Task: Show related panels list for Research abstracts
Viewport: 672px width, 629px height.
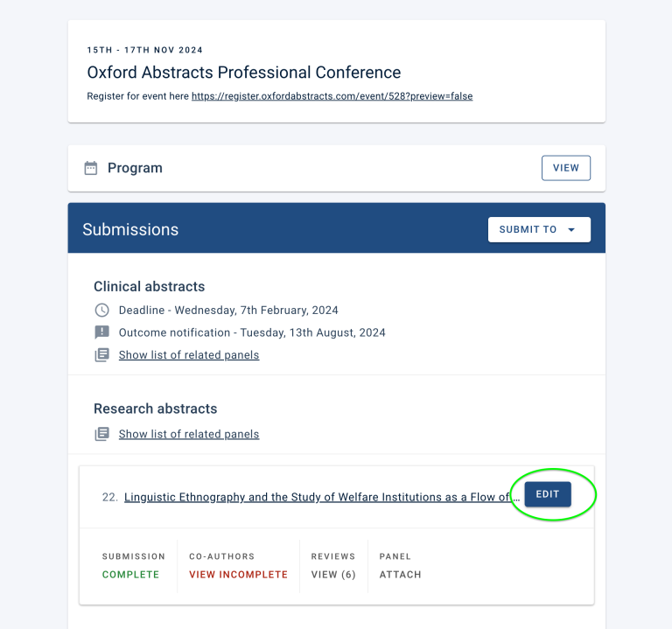Action: click(189, 434)
